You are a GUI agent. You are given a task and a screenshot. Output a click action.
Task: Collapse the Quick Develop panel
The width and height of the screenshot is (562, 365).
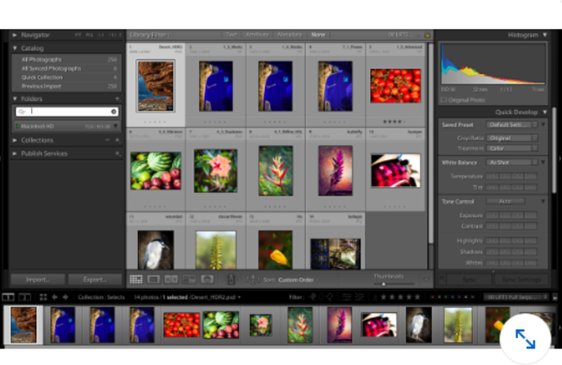click(x=545, y=112)
